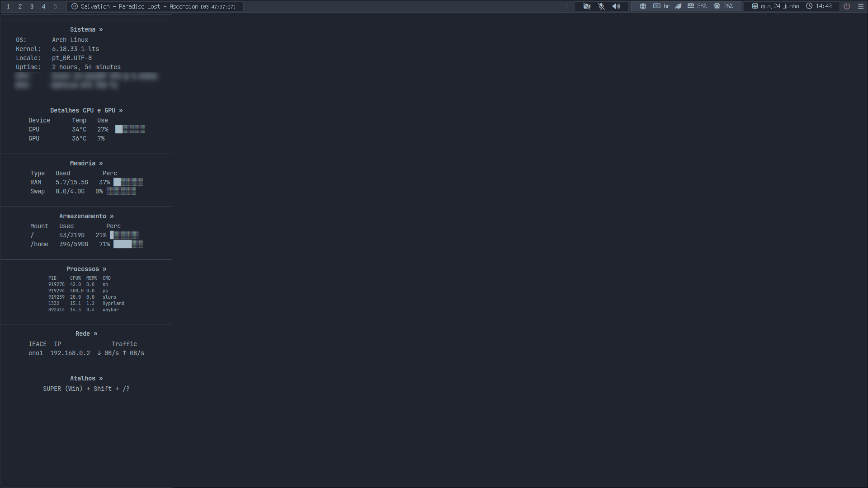The width and height of the screenshot is (868, 488).
Task: Open the power menu icon
Action: point(847,6)
